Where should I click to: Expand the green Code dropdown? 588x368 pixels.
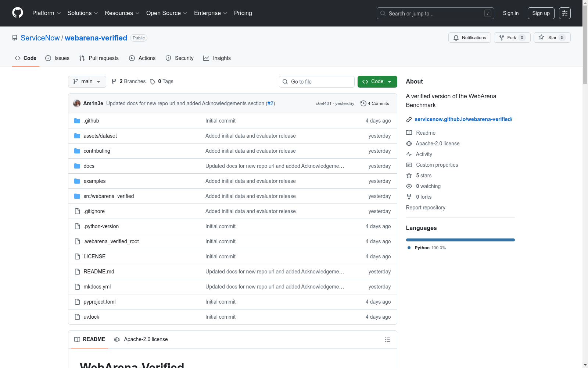pyautogui.click(x=377, y=82)
